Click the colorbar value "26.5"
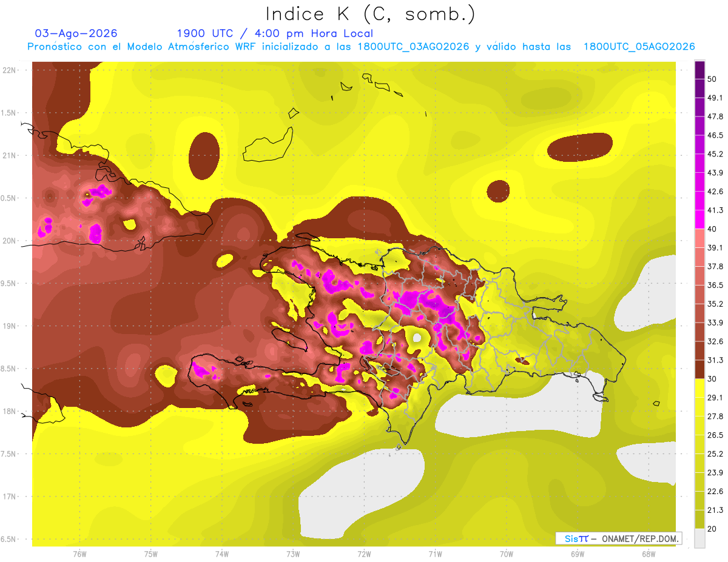The image size is (728, 562). pos(715,435)
